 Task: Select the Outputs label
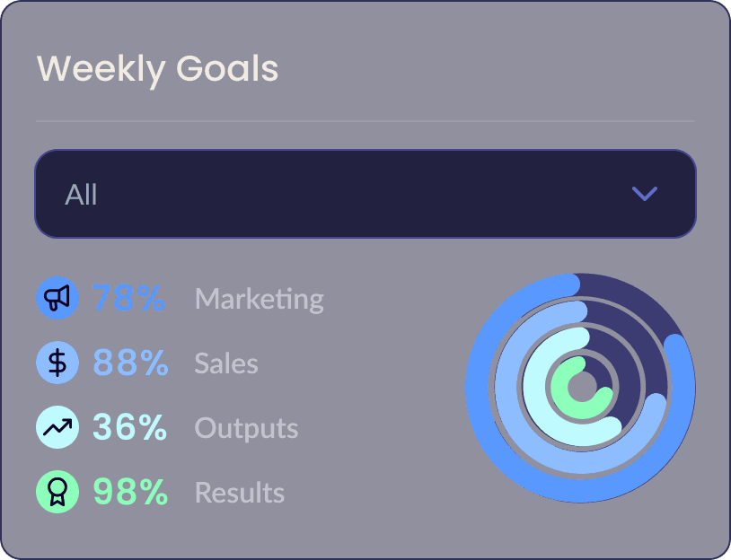[x=246, y=428]
